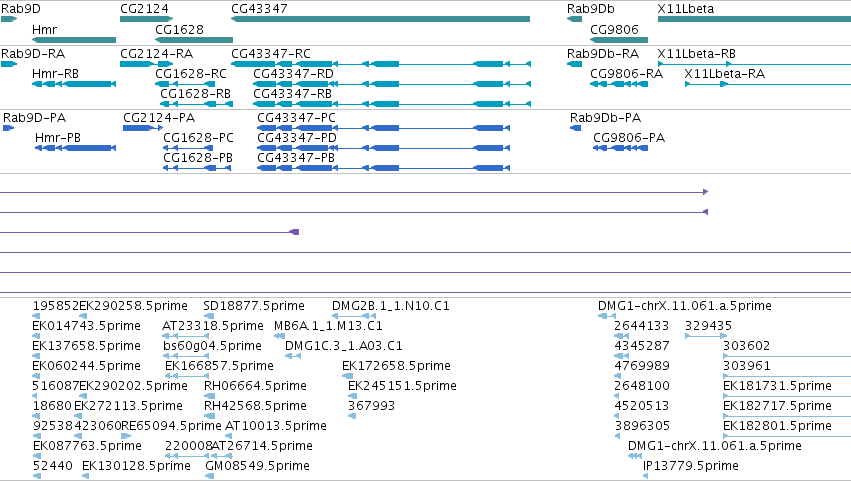Click the AT23318.5prime EST label
851x481 pixels.
(x=213, y=326)
